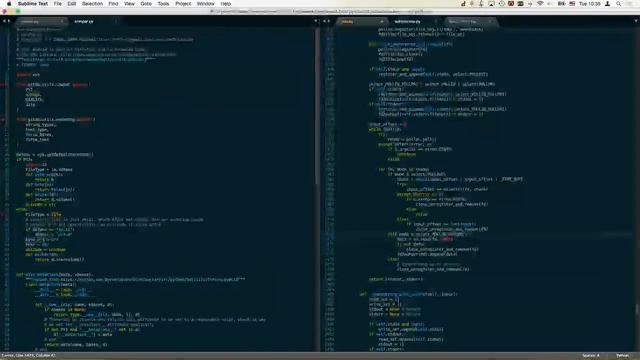Open the Tools menu
Image resolution: width=640 pixels, height=360 pixels.
(163, 4)
